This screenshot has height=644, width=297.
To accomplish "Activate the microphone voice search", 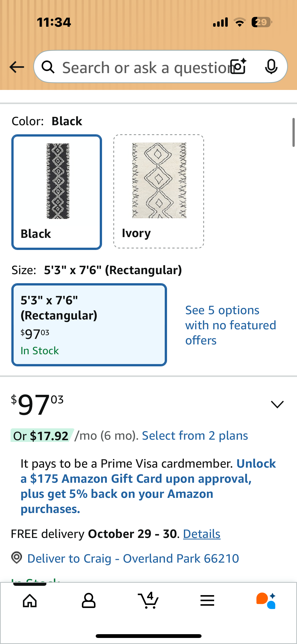I will pos(271,67).
